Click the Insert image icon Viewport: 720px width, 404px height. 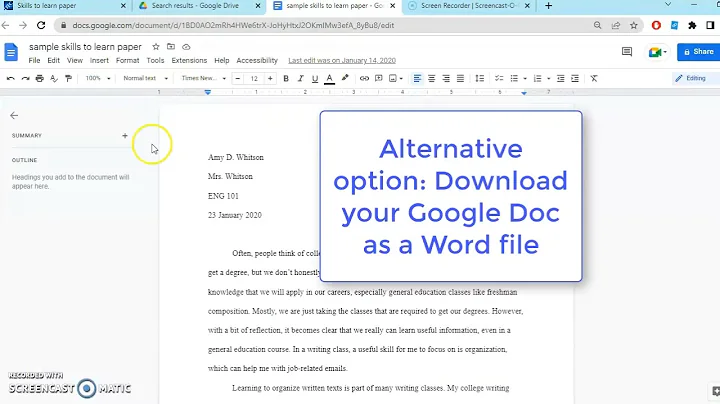(x=393, y=79)
